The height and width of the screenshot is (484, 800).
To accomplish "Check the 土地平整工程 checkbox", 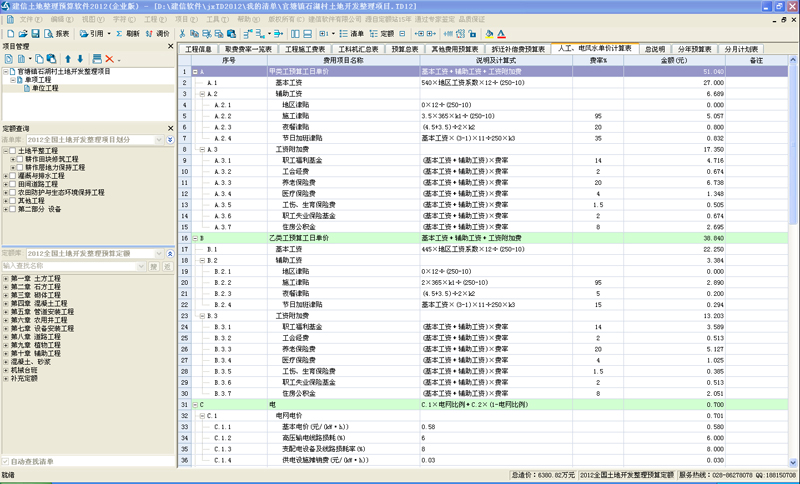I will click(x=13, y=150).
